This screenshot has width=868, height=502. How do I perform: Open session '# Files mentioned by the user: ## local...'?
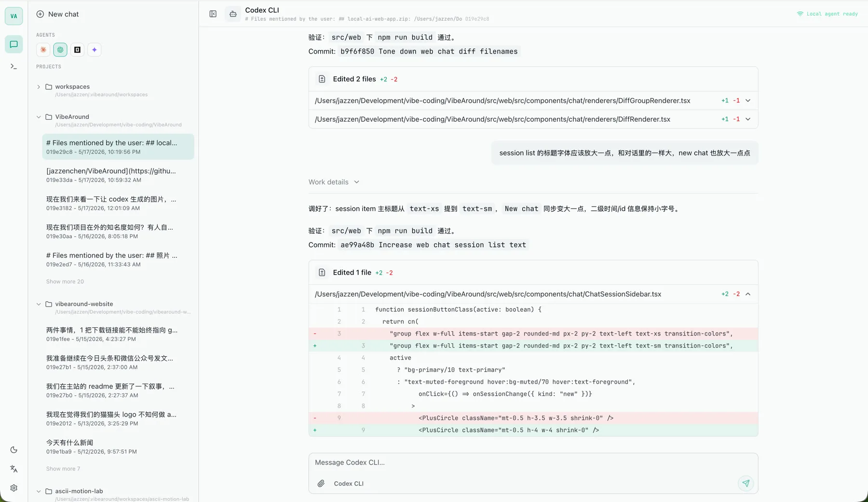[118, 147]
